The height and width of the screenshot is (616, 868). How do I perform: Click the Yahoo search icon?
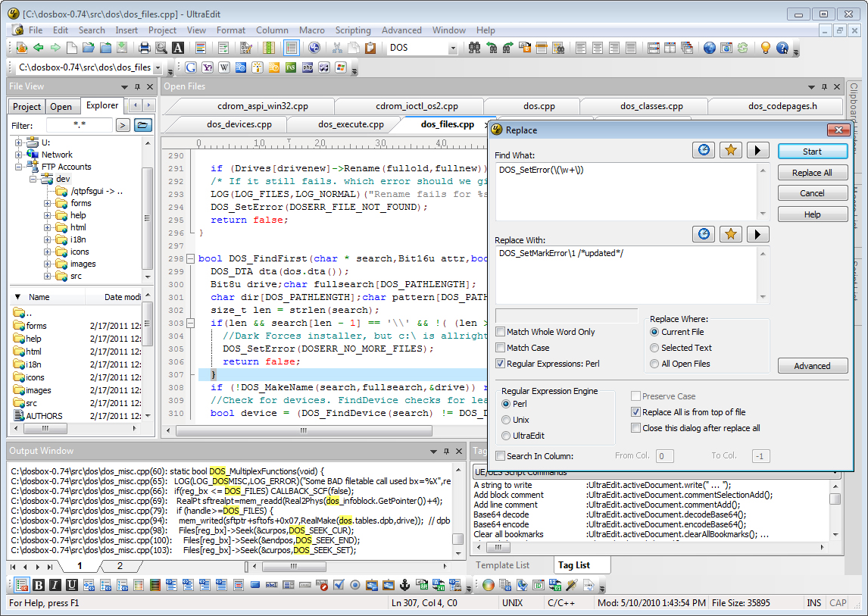tap(208, 67)
